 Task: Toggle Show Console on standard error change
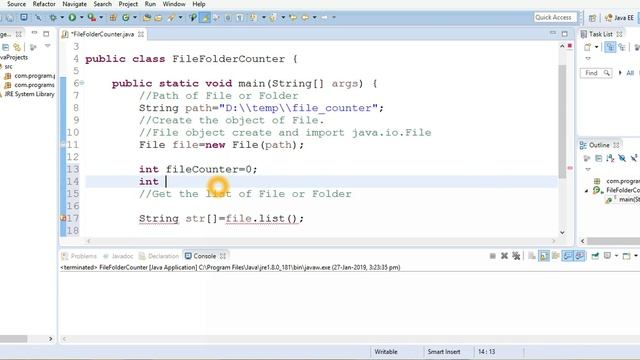[x=579, y=256]
